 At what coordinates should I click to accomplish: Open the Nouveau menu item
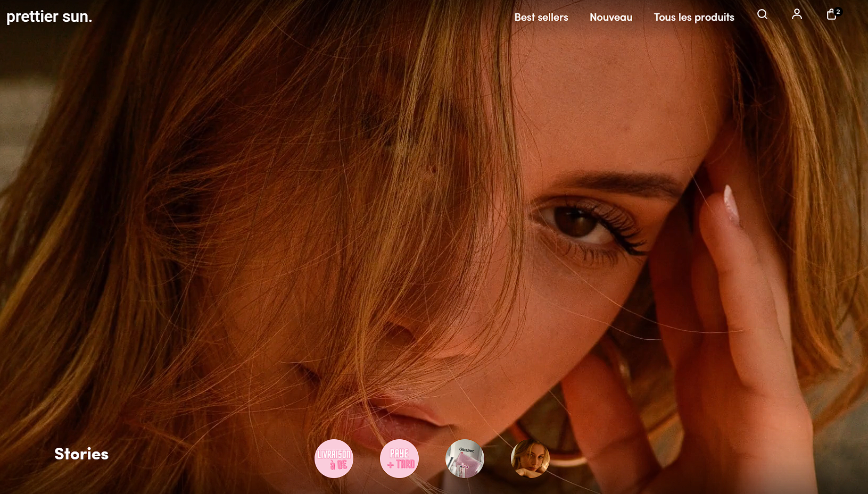pos(610,17)
